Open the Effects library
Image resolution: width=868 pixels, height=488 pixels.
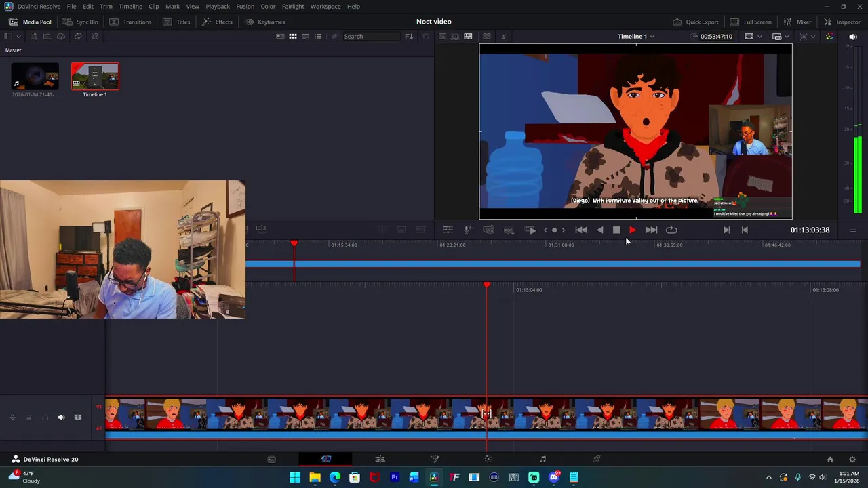coord(217,22)
